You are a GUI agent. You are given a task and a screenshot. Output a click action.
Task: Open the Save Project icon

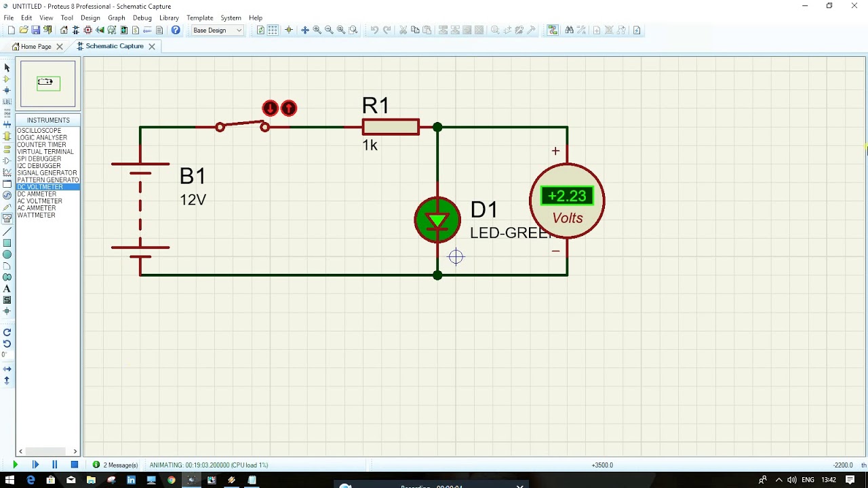tap(36, 30)
